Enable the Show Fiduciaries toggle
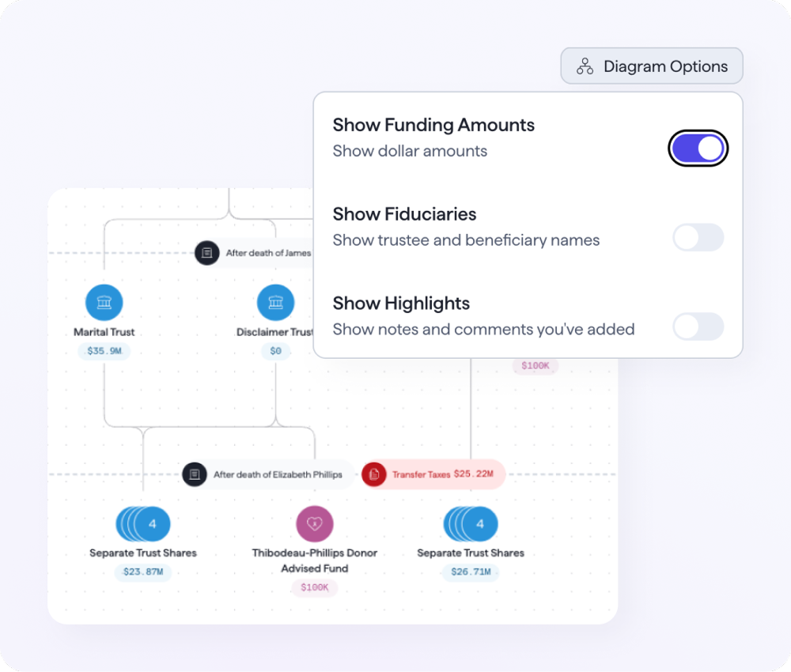The width and height of the screenshot is (791, 672). coord(698,237)
